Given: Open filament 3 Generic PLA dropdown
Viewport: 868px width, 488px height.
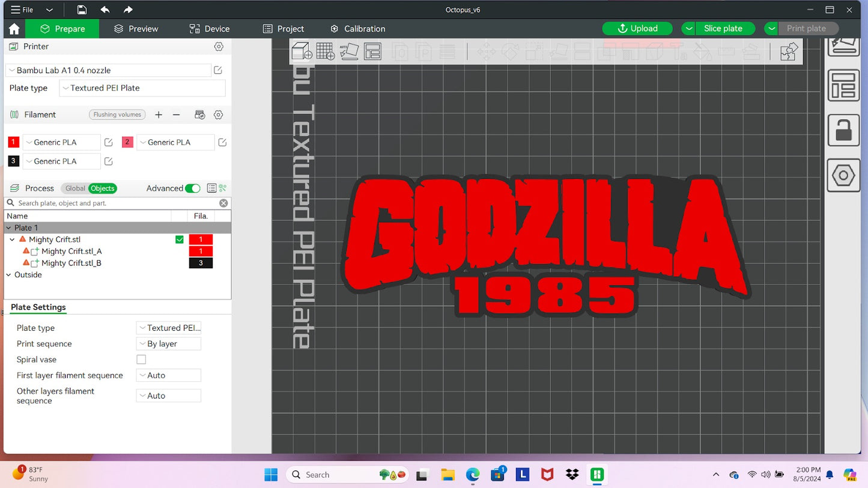Looking at the screenshot, I should (61, 161).
